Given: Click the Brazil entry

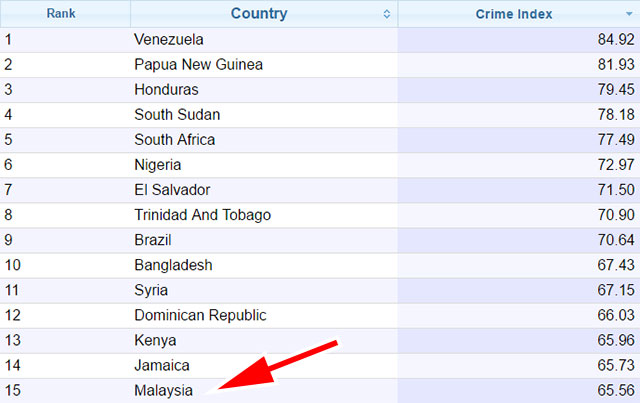Looking at the screenshot, I should tap(153, 240).
